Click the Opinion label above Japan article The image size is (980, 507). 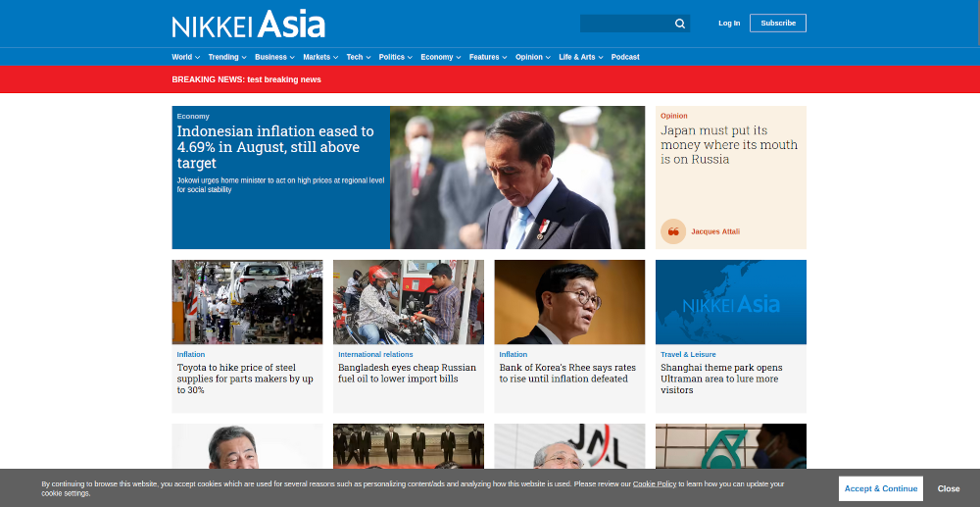point(674,116)
